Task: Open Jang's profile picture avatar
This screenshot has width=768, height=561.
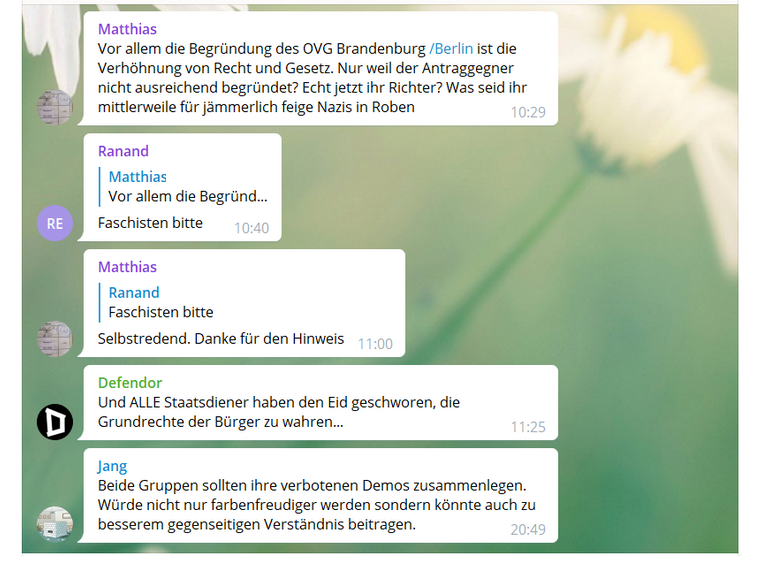Action: click(55, 524)
